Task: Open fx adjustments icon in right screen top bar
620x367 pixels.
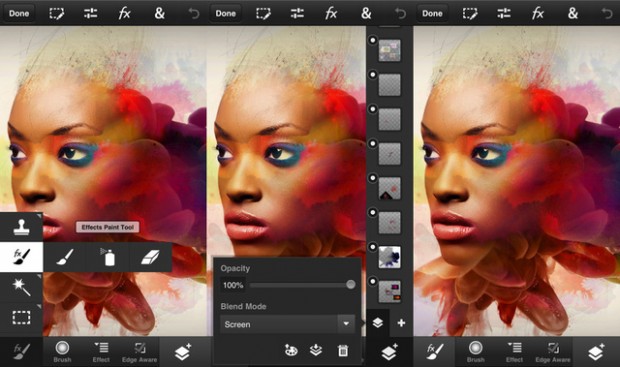Action: pyautogui.click(x=538, y=14)
